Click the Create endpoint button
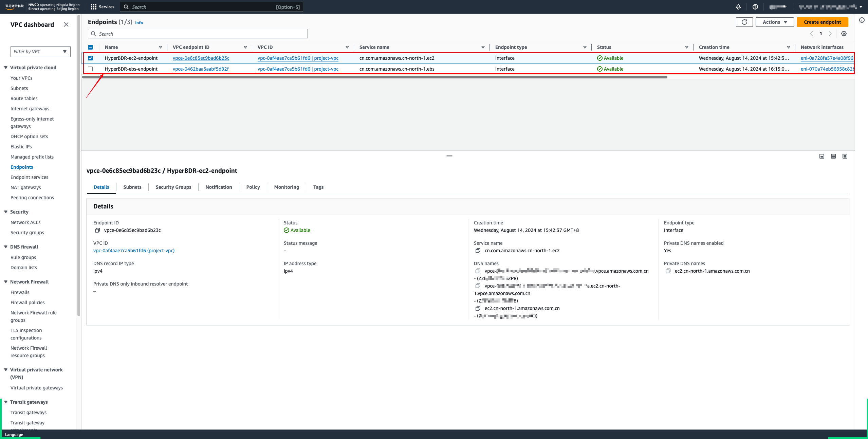The height and width of the screenshot is (439, 868). [822, 22]
